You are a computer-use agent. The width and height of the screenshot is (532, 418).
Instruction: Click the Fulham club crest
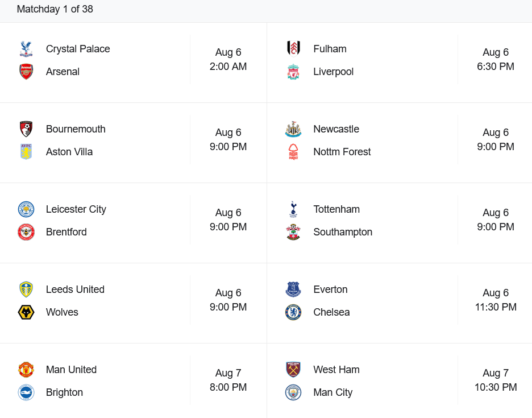point(293,48)
